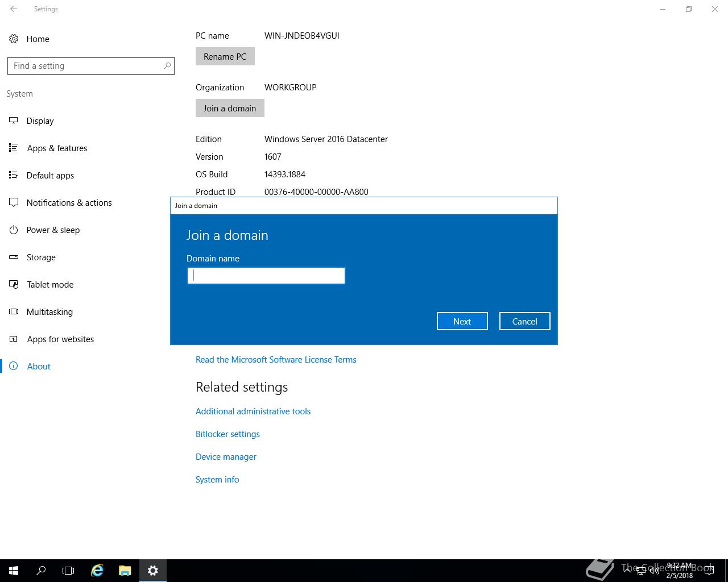
Task: Launch Internet Explorer from the taskbar
Action: [x=97, y=571]
